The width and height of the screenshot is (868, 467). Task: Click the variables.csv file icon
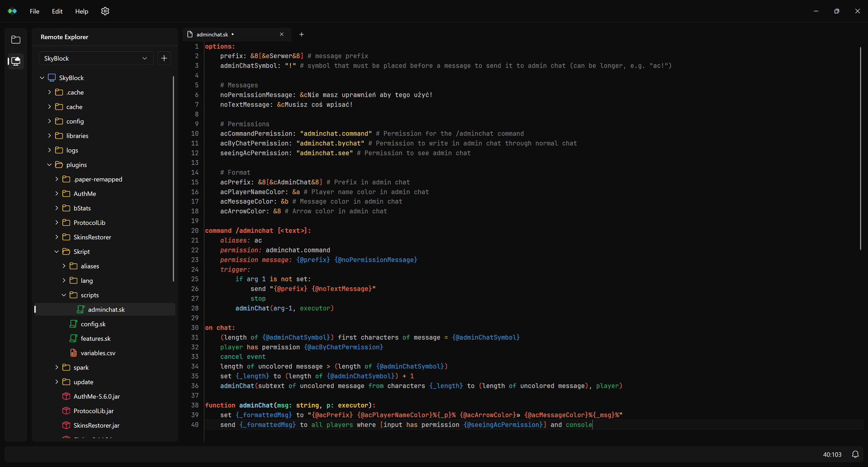tap(73, 353)
